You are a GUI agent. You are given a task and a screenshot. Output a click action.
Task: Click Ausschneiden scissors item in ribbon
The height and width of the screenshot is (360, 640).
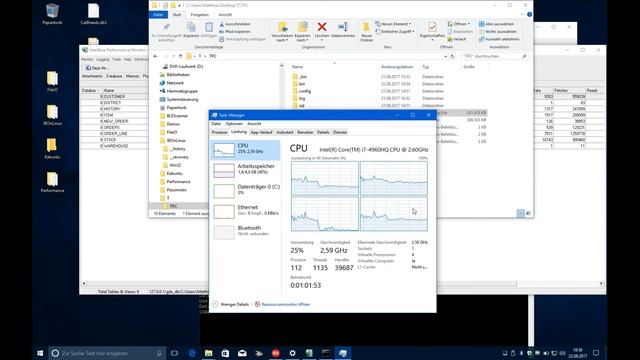[235, 24]
